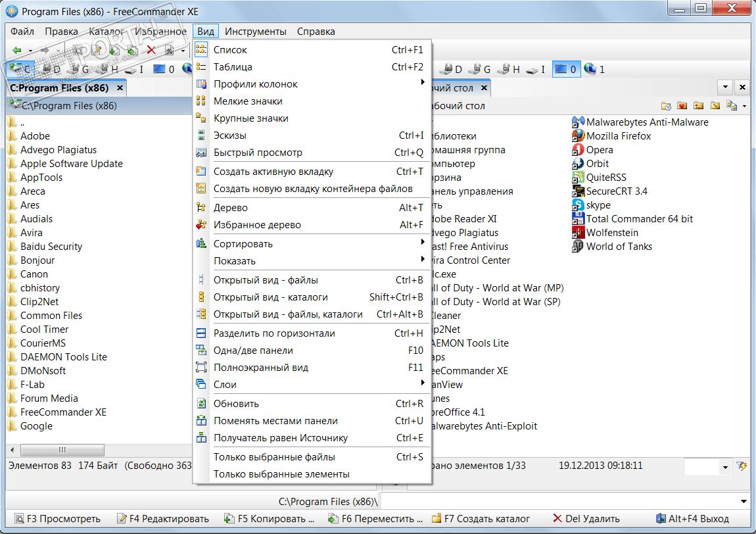This screenshot has height=534, width=756.
Task: Select Только выбранные файлы
Action: tap(312, 457)
